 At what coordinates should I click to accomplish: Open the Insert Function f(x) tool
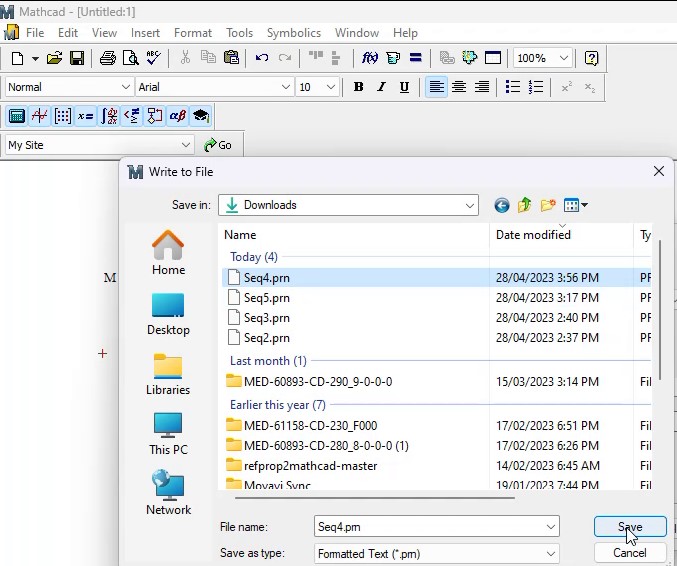click(370, 58)
